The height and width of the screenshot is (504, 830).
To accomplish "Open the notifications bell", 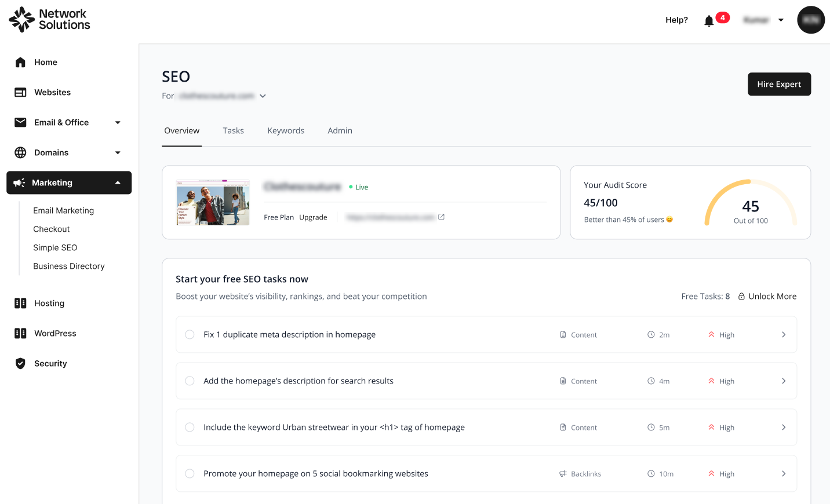I will 708,21.
